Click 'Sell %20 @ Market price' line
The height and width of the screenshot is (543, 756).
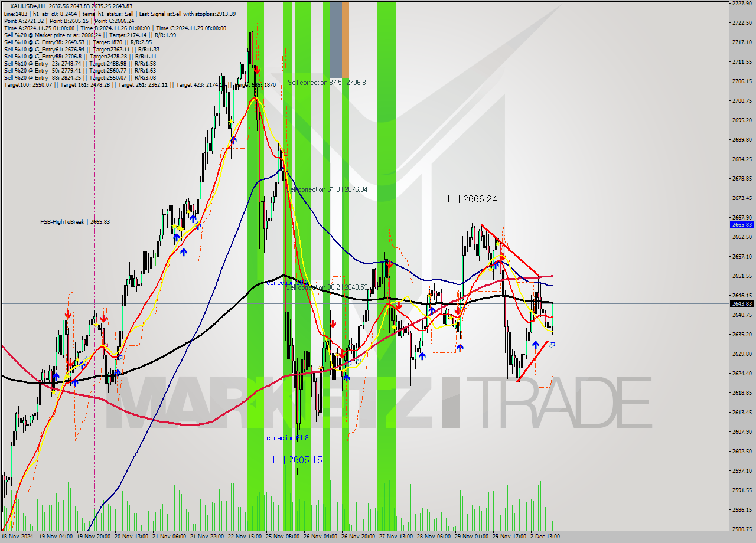click(89, 35)
